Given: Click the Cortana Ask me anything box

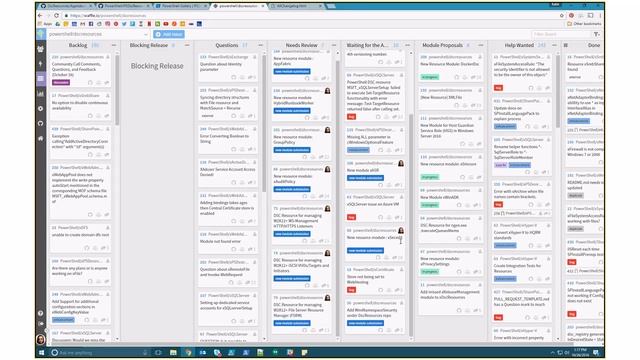Looking at the screenshot, I should coord(100,352).
